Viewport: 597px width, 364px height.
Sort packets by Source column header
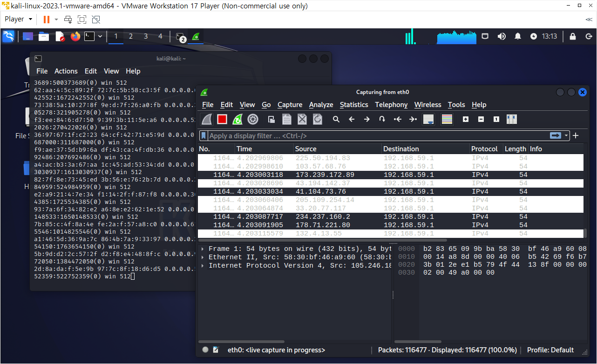337,149
